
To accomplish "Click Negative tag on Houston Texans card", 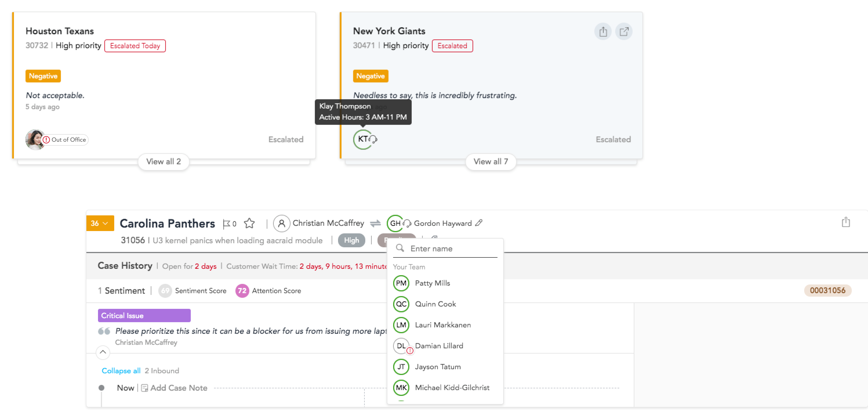I will pos(43,76).
